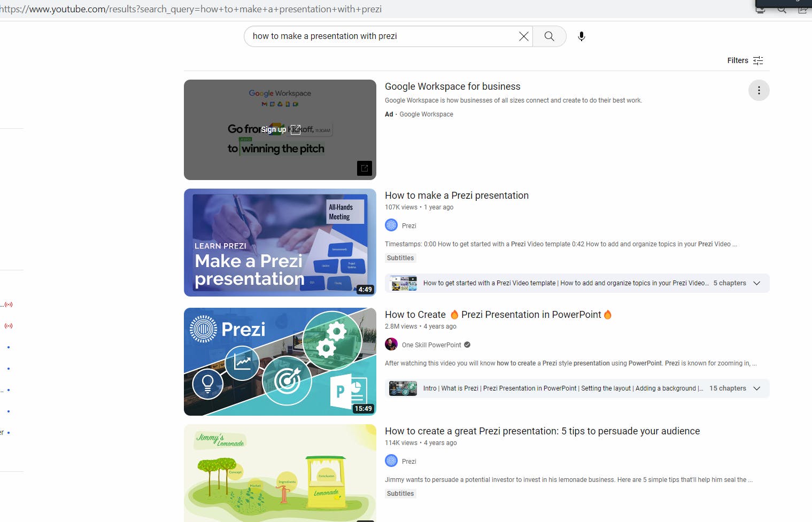This screenshot has height=522, width=812.
Task: Clear the search query with the X icon
Action: pyautogui.click(x=523, y=36)
